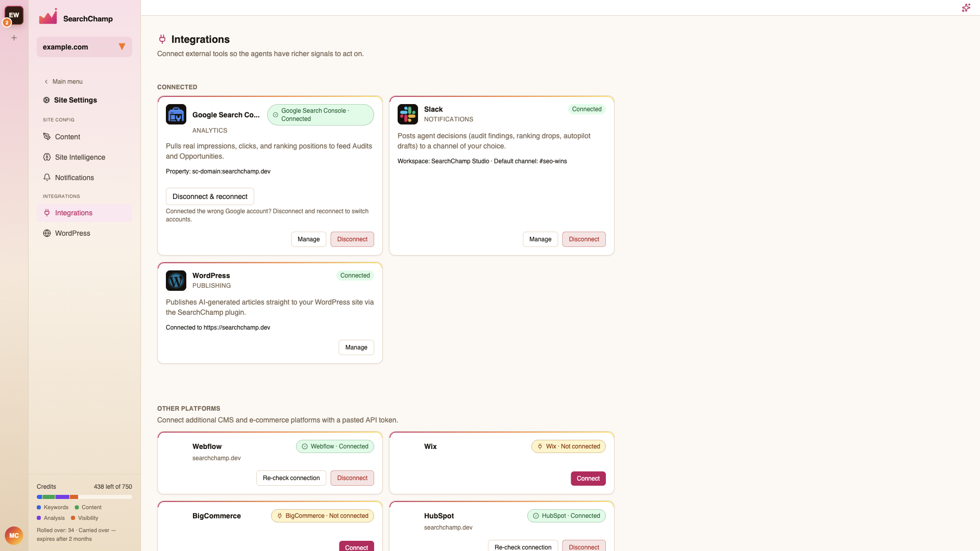Viewport: 980px width, 551px height.
Task: Click BigCommerce Not connected badge
Action: point(323,516)
